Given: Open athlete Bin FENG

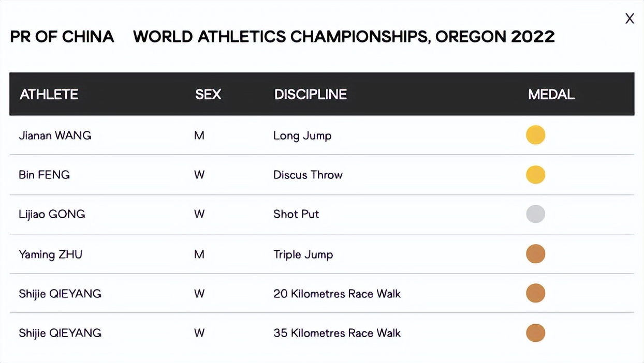Looking at the screenshot, I should 44,175.
